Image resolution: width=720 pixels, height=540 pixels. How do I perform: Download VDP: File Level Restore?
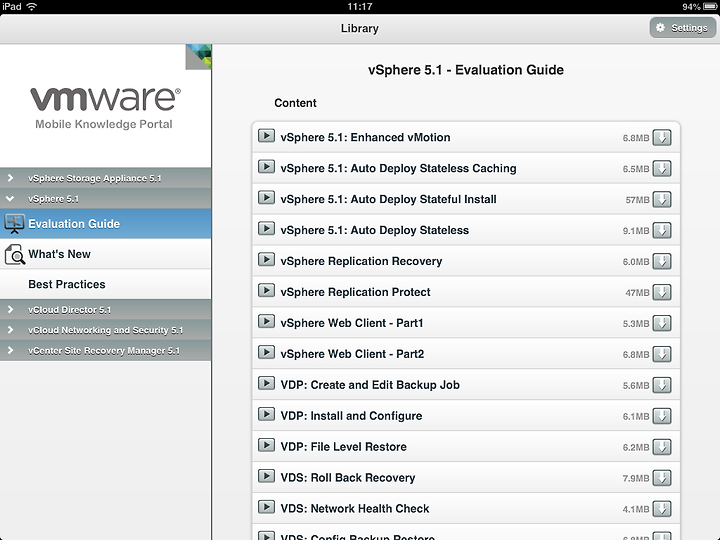(x=662, y=447)
